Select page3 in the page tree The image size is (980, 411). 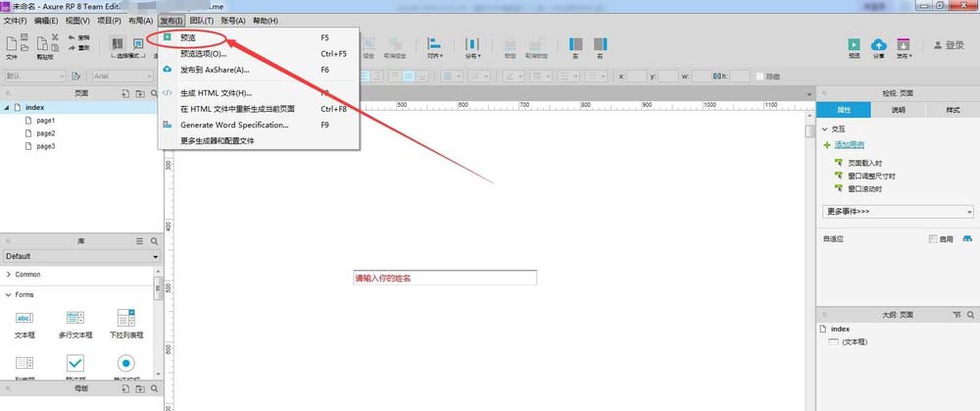[46, 146]
